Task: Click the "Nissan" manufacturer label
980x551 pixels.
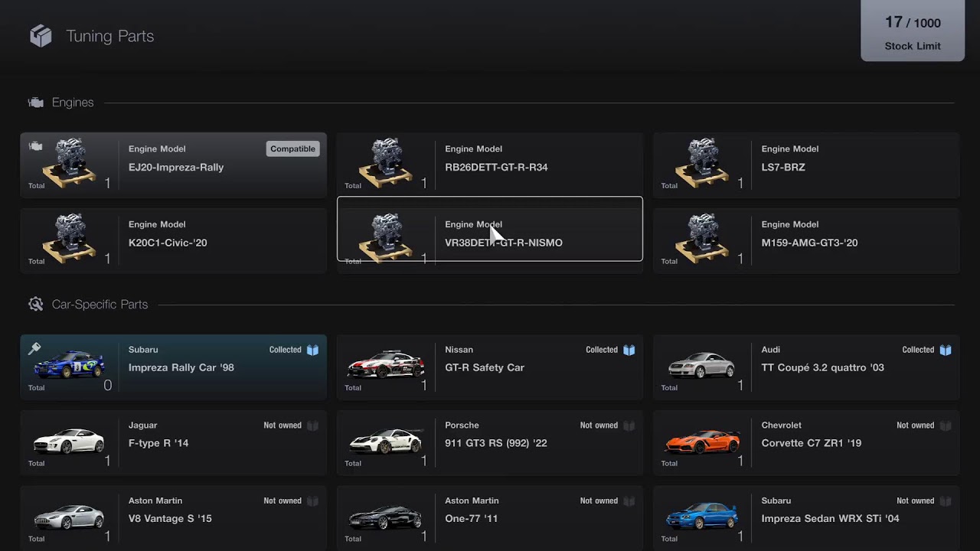Action: click(459, 350)
